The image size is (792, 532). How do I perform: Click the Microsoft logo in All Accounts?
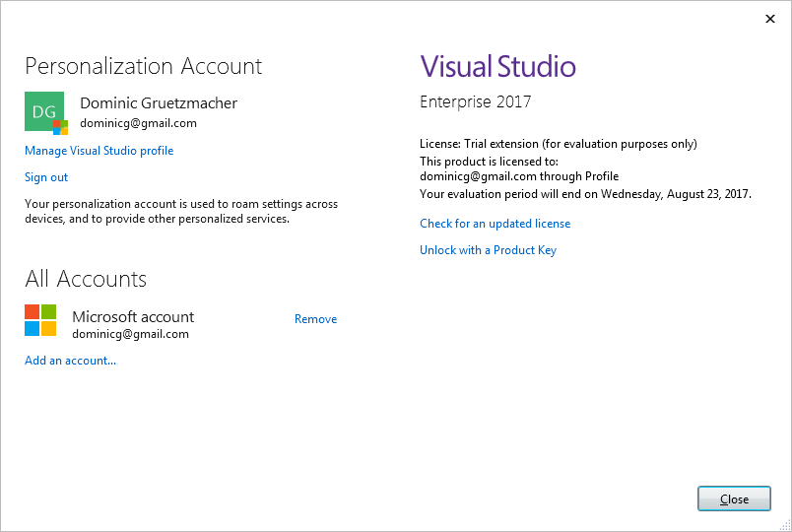(x=40, y=320)
